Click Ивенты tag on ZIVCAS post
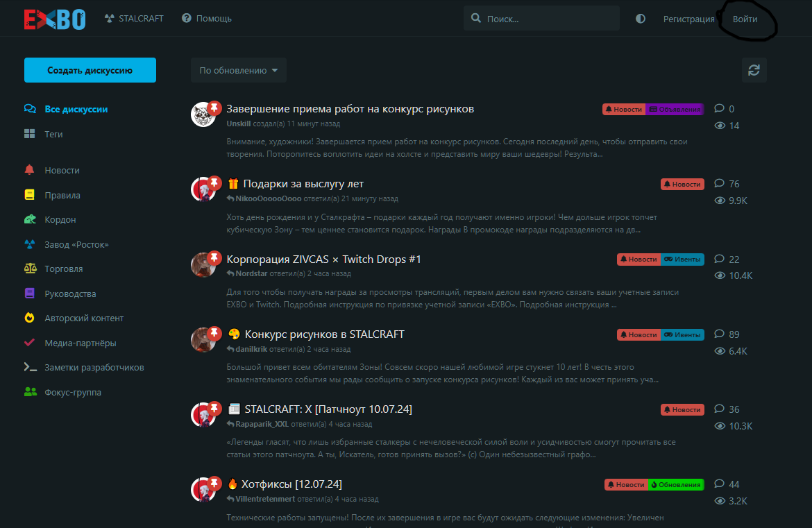The width and height of the screenshot is (812, 528). [682, 259]
